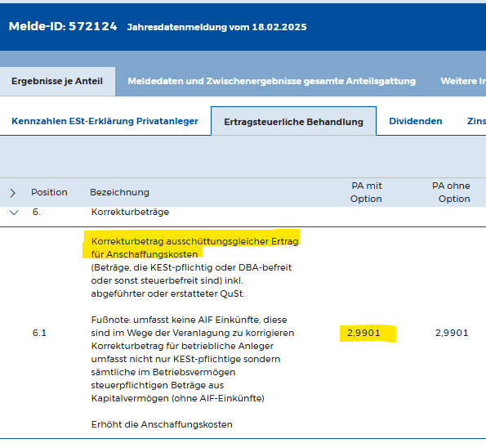Screen dimensions: 486x448
Task: Click the Melde-ID 572124 heading
Action: tap(63, 26)
